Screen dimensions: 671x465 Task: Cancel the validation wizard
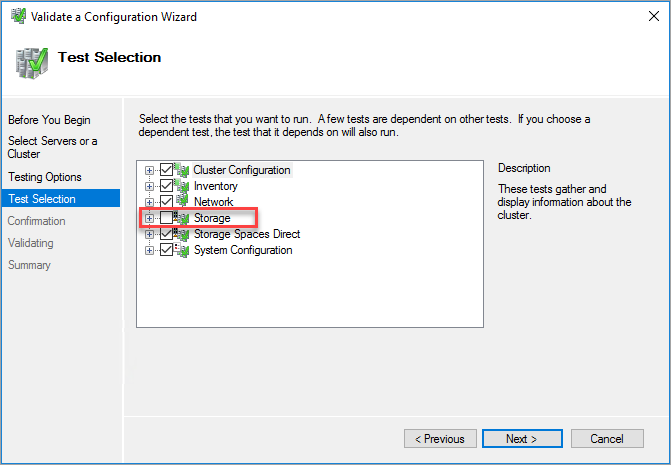pos(607,439)
